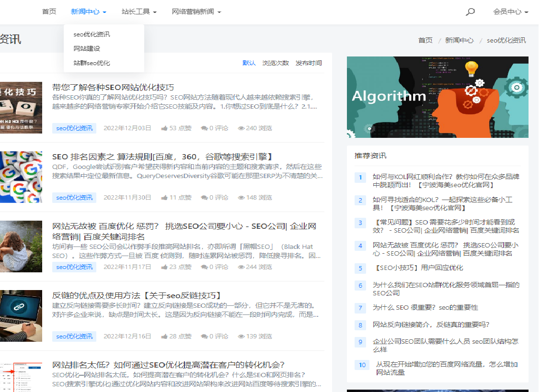Image resolution: width=552 pixels, height=392 pixels.
Task: Click comment bubble on the first article
Action: 203,128
